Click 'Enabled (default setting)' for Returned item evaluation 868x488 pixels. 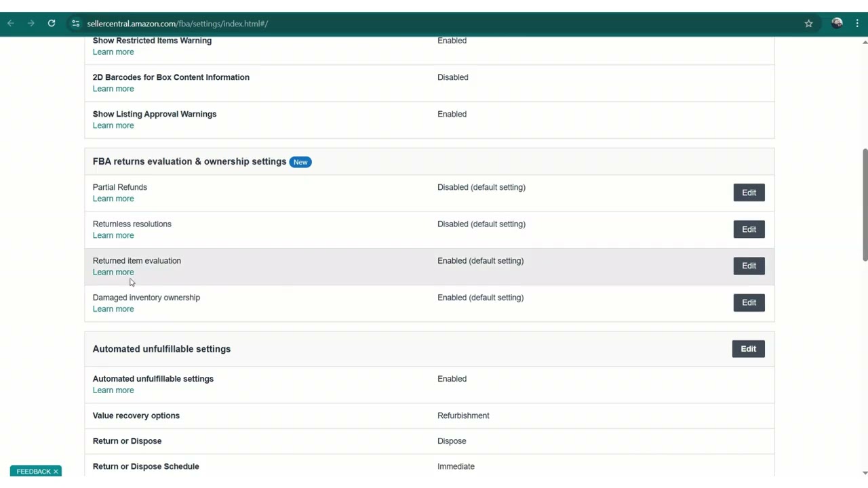click(x=480, y=260)
